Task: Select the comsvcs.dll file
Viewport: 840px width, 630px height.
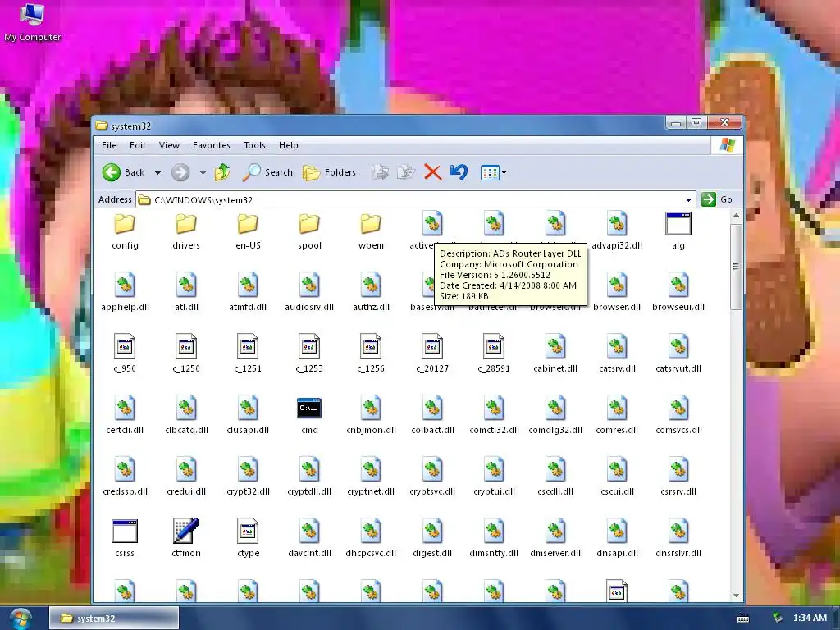Action: [678, 416]
